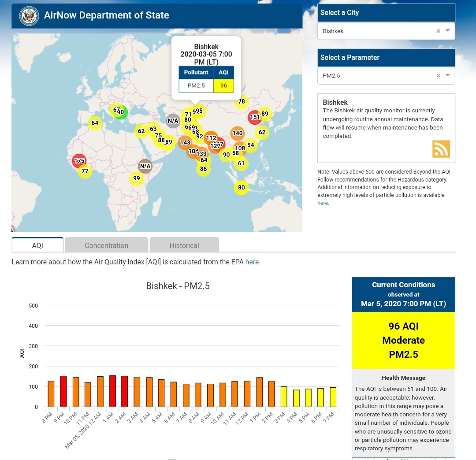Click the yellow 96 AQI popup cell
This screenshot has height=460, width=476.
(223, 85)
